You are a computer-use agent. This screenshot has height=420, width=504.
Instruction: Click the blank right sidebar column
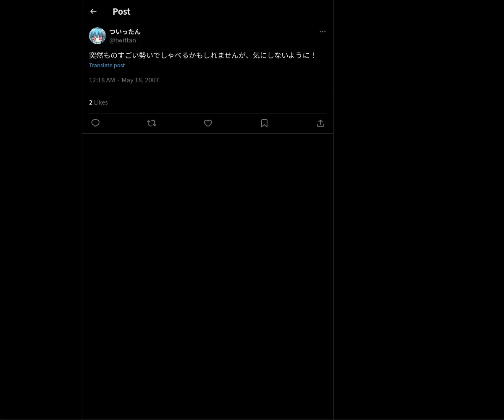[x=419, y=210]
